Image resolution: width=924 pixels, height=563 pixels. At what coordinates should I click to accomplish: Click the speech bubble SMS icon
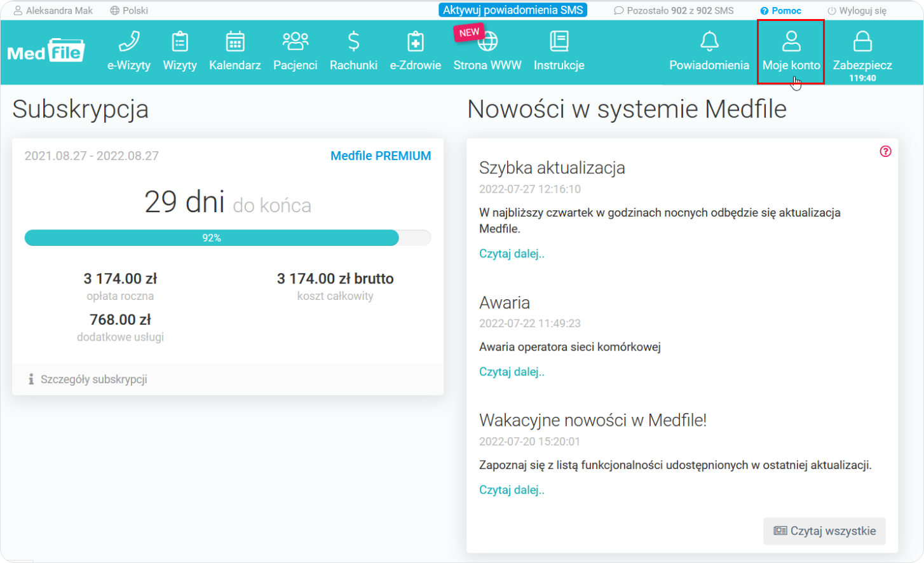tap(618, 11)
